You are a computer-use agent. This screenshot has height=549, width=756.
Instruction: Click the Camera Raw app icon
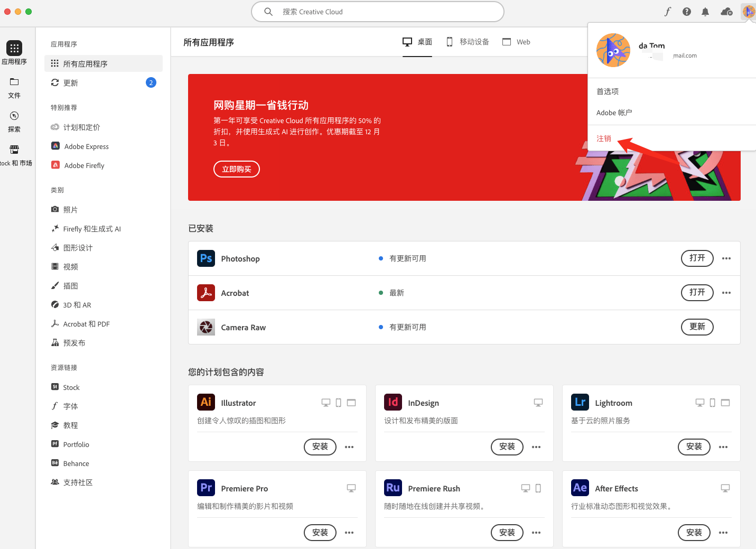[206, 327]
